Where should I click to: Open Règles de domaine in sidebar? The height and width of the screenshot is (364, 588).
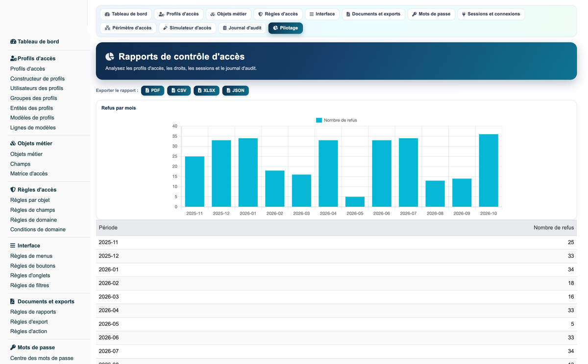[33, 220]
